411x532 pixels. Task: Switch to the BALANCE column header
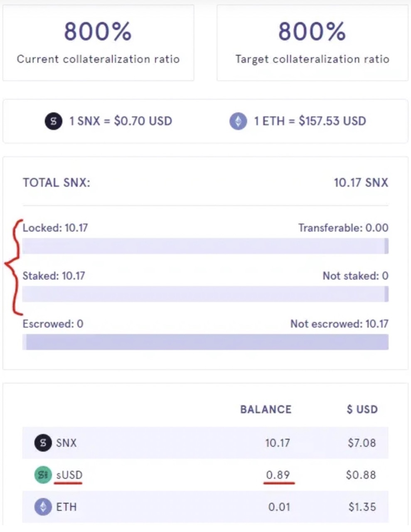pyautogui.click(x=266, y=409)
